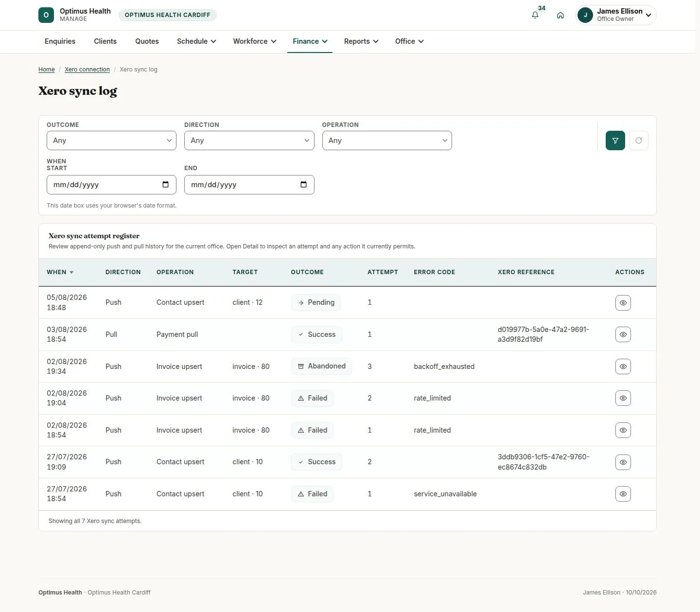The height and width of the screenshot is (612, 700).
Task: Click into the End date input
Action: pyautogui.click(x=249, y=185)
